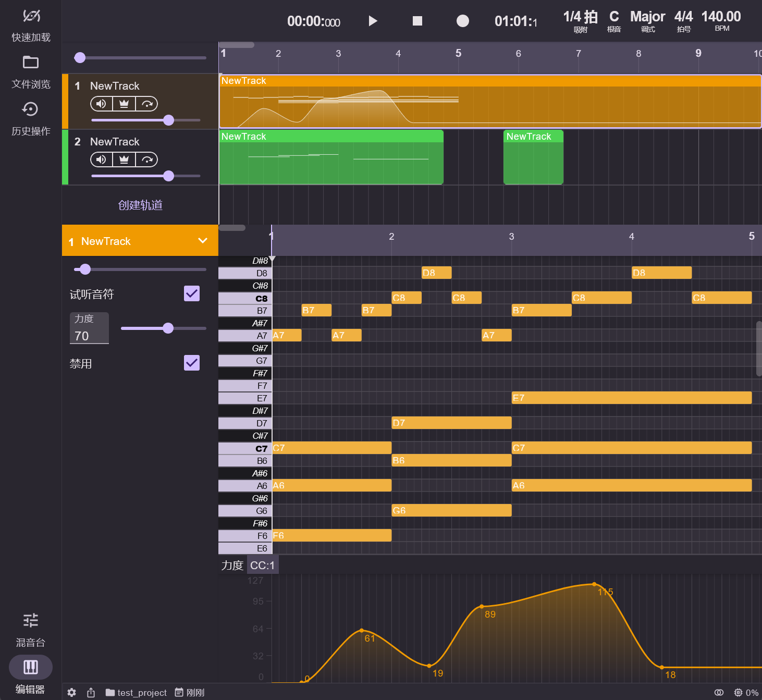
Task: Switch to the editor (编辑器) view
Action: coord(31,676)
